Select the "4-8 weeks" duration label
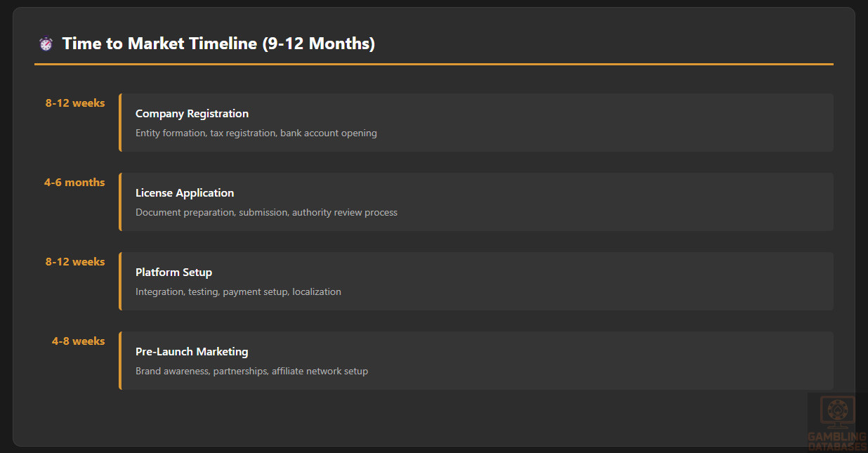The image size is (868, 453). [78, 341]
